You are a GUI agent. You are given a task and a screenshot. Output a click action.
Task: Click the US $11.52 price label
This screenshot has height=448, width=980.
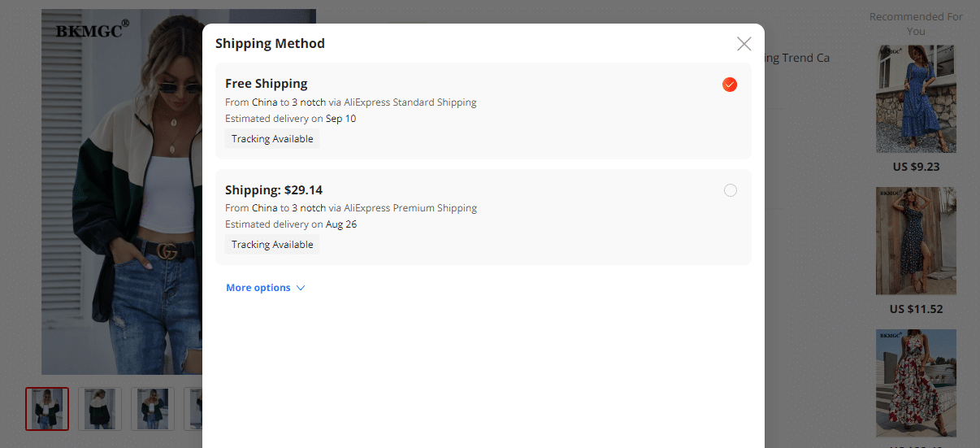[915, 309]
